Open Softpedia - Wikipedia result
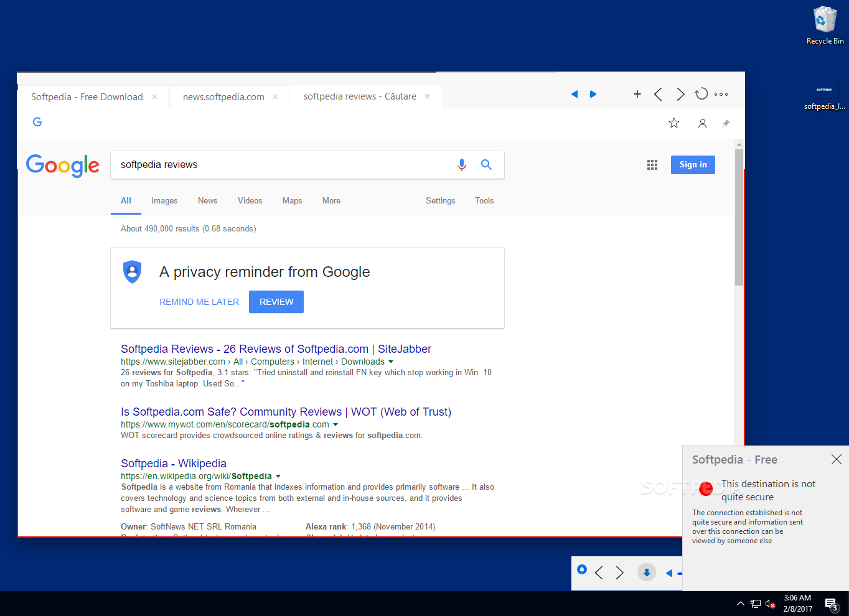849x616 pixels. pos(174,464)
